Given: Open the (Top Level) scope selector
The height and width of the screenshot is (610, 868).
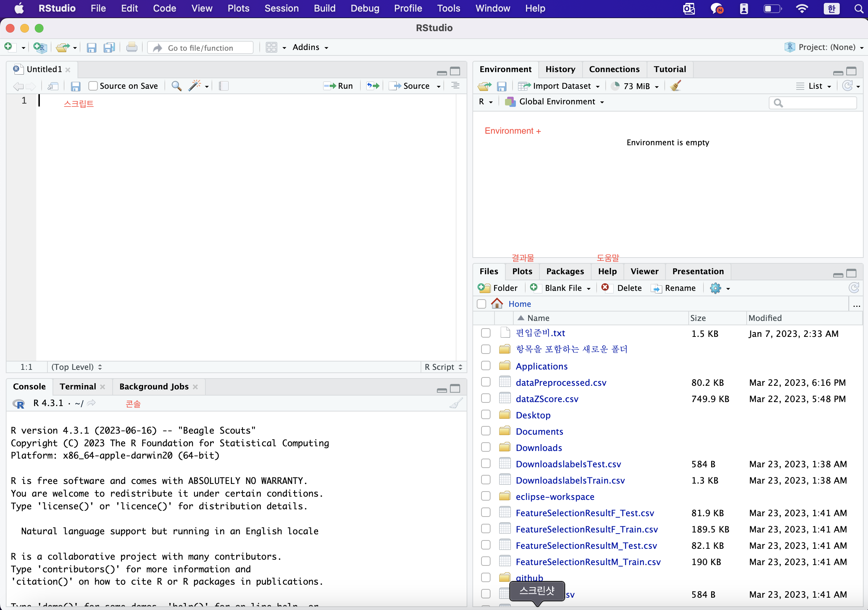Looking at the screenshot, I should click(x=77, y=367).
